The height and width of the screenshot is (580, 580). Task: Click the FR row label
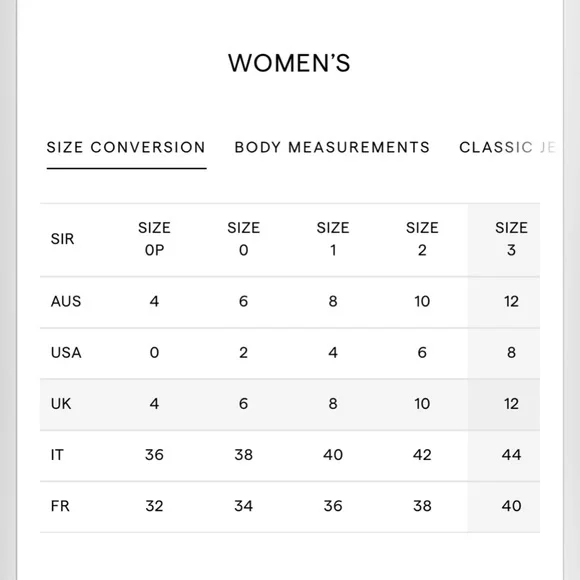point(60,506)
